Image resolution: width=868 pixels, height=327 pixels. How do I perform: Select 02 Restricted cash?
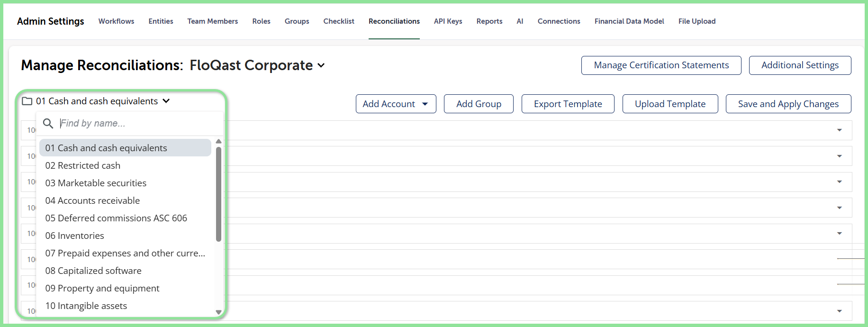(125, 165)
